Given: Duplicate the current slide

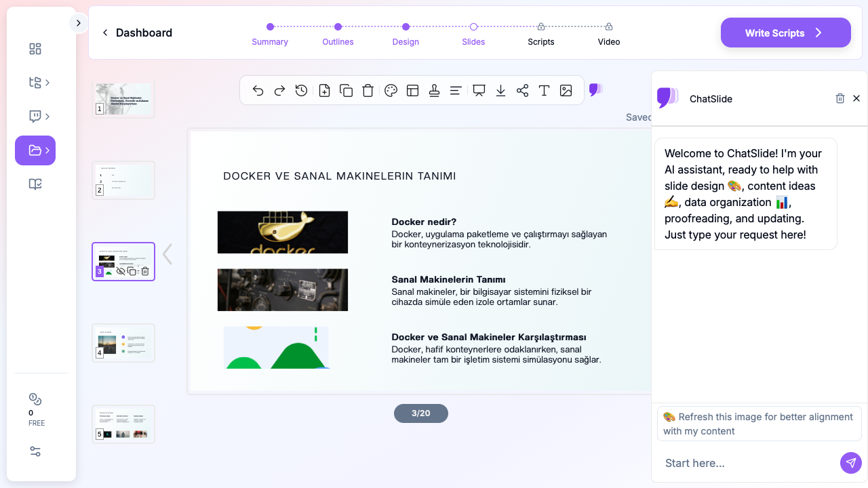Looking at the screenshot, I should coord(346,90).
